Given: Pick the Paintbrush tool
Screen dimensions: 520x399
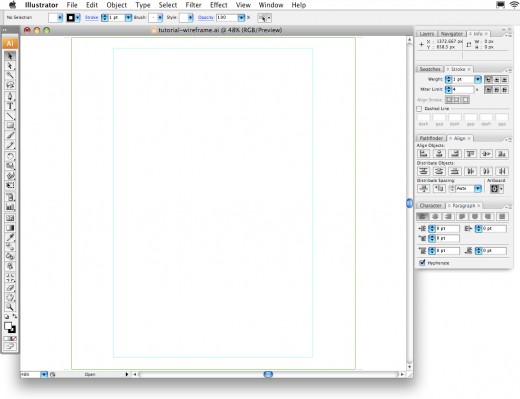Looking at the screenshot, I should 10,135.
